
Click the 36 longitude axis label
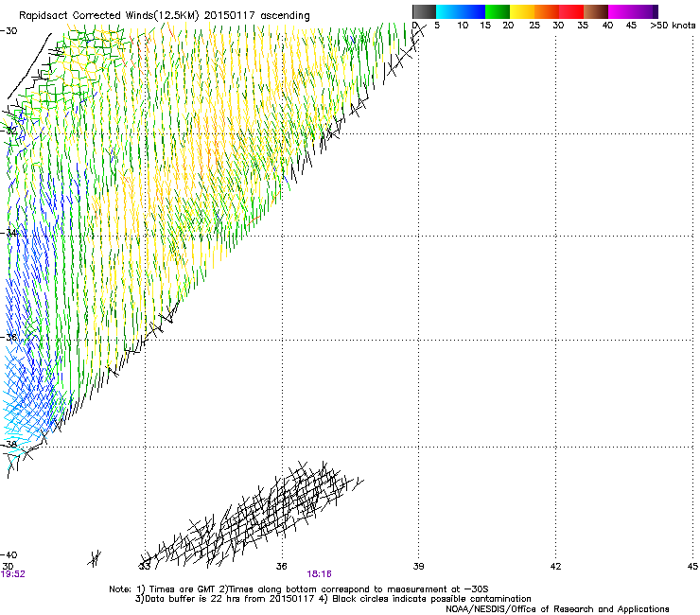282,567
